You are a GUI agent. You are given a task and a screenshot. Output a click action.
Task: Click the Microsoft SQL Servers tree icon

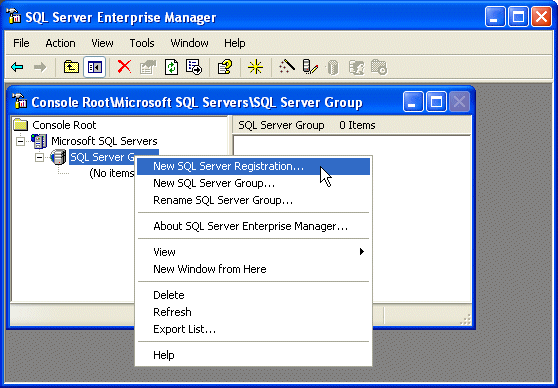click(39, 141)
